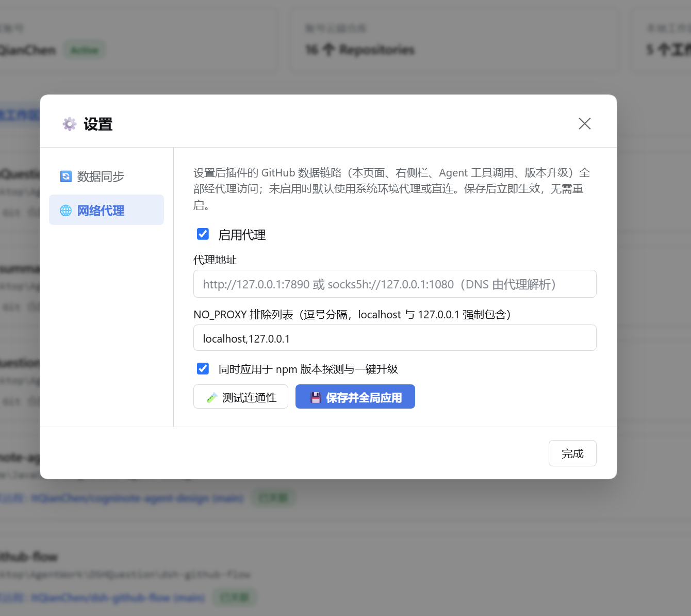
Task: Close the 设置 dialog with the X
Action: pos(584,123)
